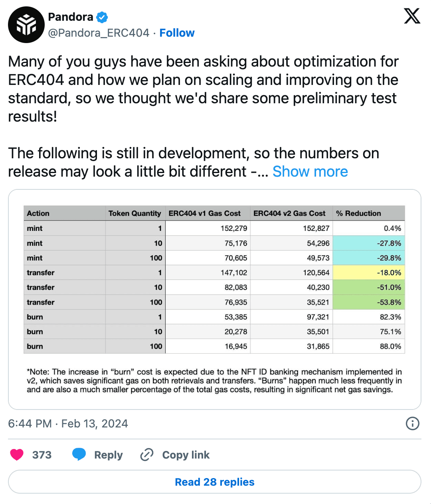Viewport: 431px width, 504px height.
Task: Click the Pandora display name
Action: [71, 17]
